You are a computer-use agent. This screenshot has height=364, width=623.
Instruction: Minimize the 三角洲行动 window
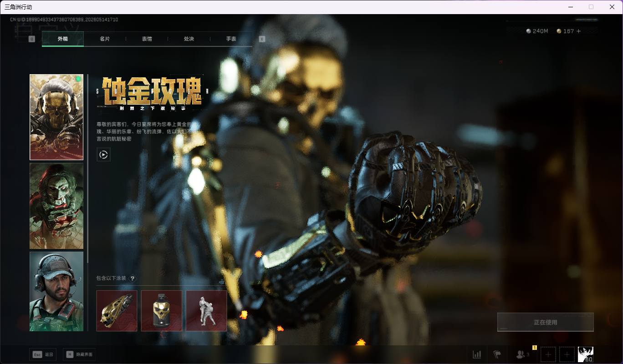(571, 7)
